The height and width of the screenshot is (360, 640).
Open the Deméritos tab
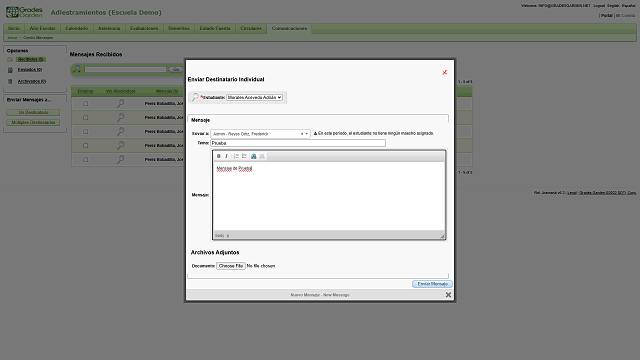click(x=179, y=28)
